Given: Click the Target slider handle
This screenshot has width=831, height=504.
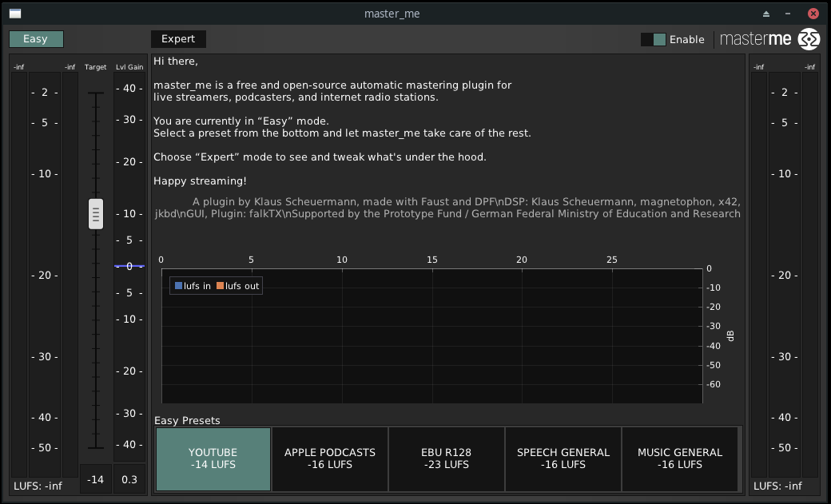Looking at the screenshot, I should [x=96, y=214].
